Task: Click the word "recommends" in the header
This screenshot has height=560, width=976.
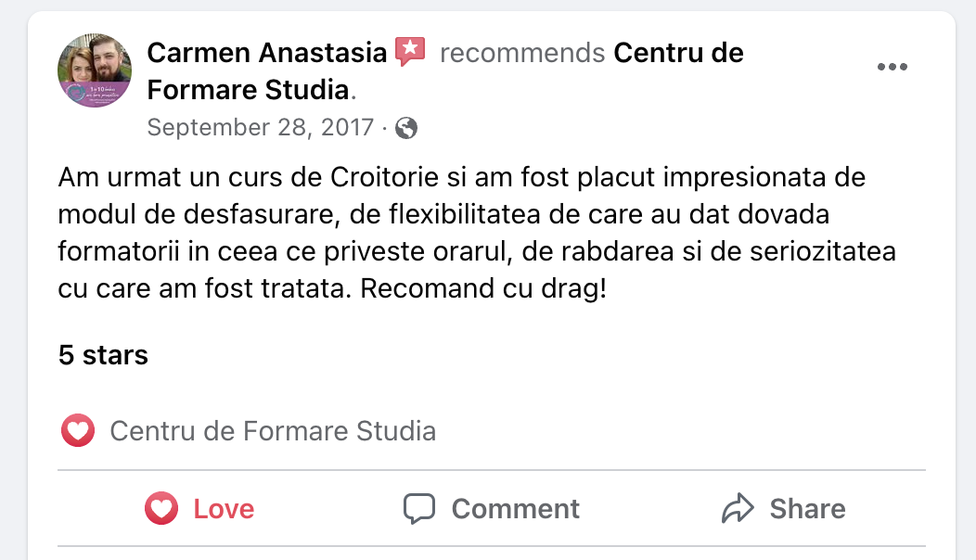Action: pos(522,53)
